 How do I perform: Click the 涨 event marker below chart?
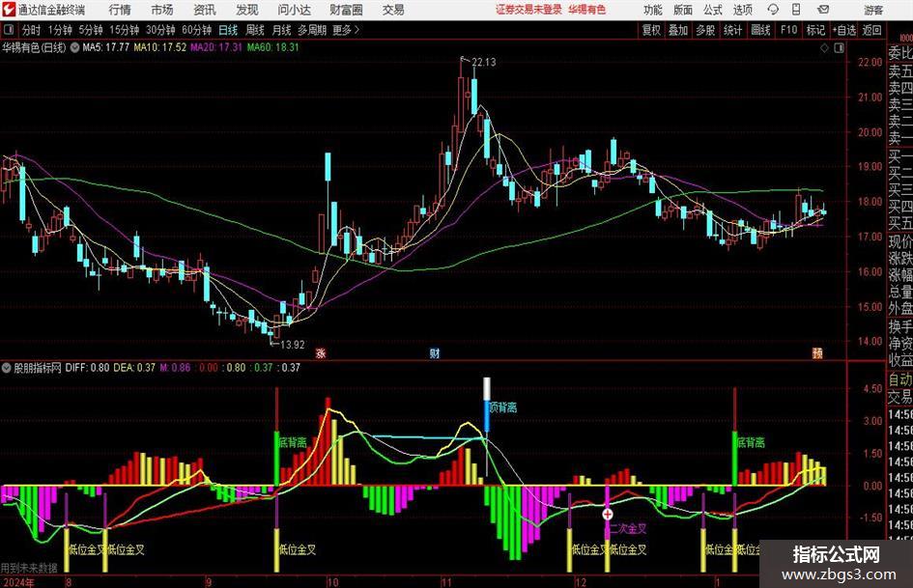(x=320, y=352)
